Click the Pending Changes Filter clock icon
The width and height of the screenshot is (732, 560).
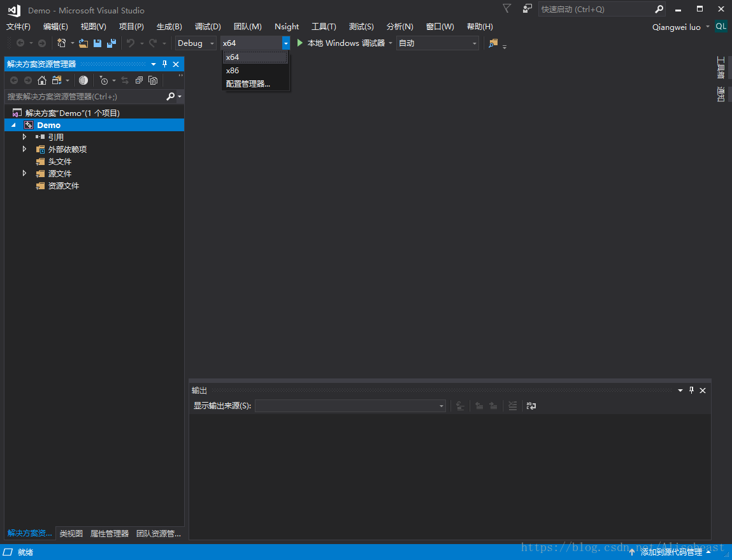point(104,81)
